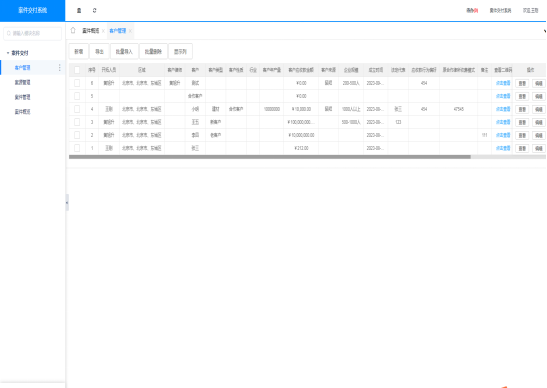Click the 查看 button in row 5
Image resolution: width=547 pixels, height=388 pixels.
tap(522, 96)
